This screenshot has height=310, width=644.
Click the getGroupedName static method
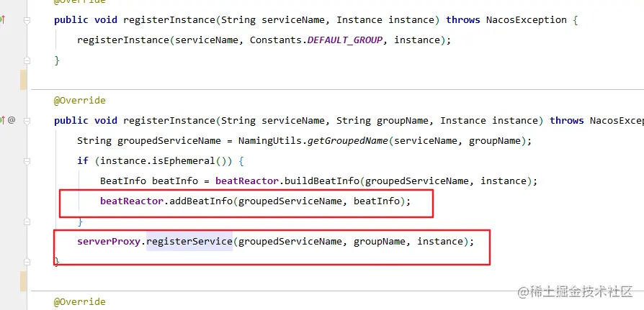click(347, 141)
